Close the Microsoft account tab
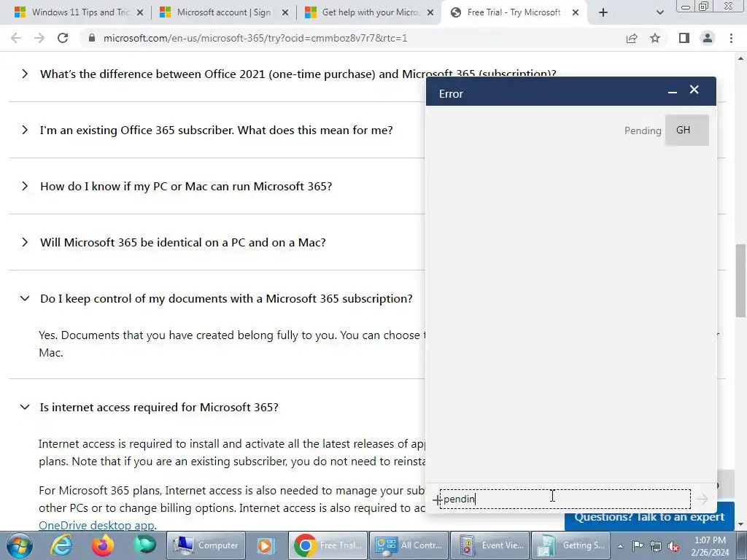 pyautogui.click(x=285, y=13)
